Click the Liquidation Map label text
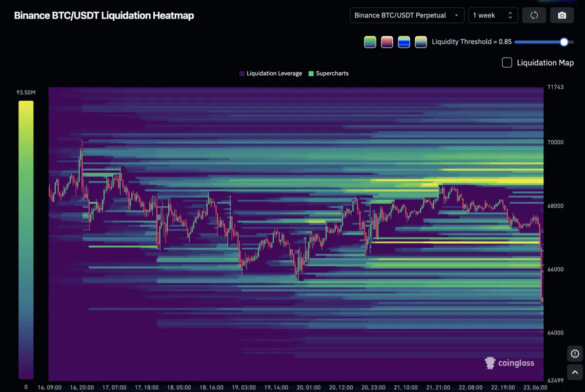 (x=545, y=62)
